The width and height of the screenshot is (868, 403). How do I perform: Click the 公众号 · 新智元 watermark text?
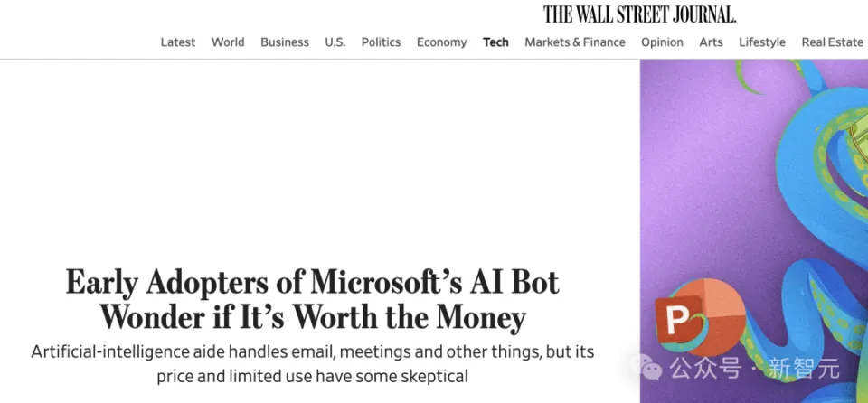pyautogui.click(x=755, y=369)
